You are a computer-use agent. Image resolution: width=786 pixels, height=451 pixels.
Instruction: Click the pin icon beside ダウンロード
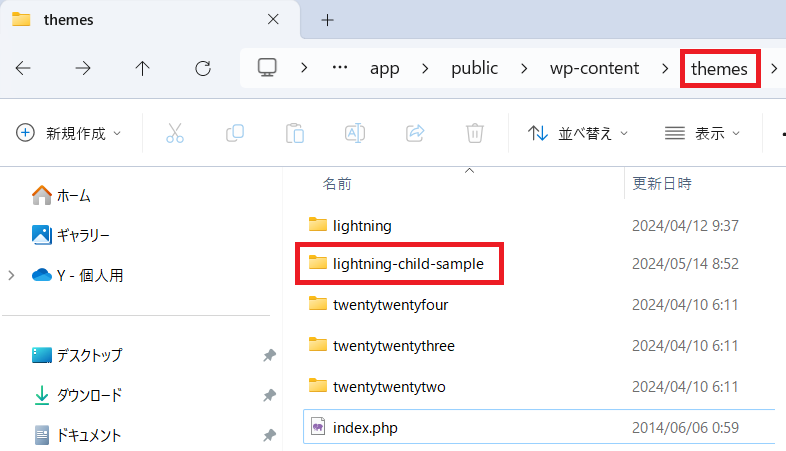[270, 395]
